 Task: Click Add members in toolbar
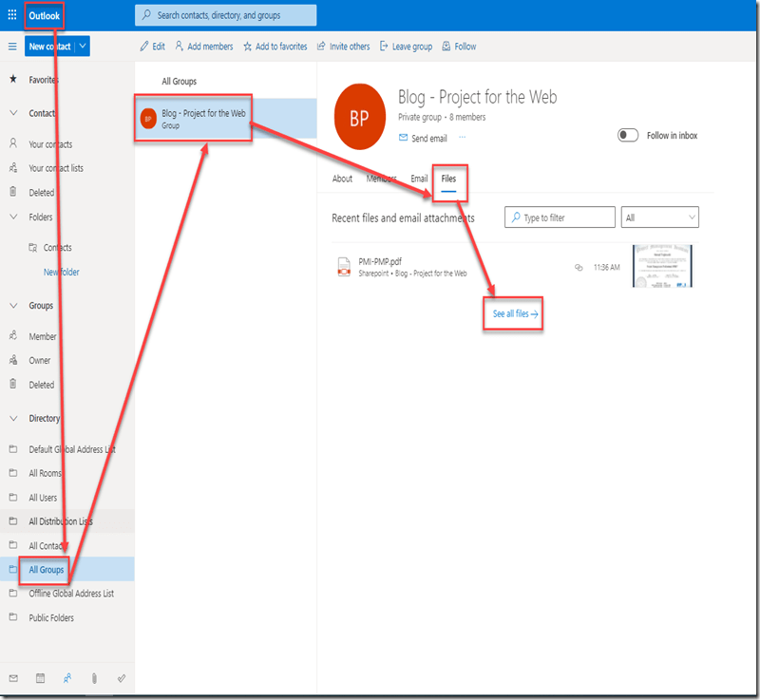203,47
